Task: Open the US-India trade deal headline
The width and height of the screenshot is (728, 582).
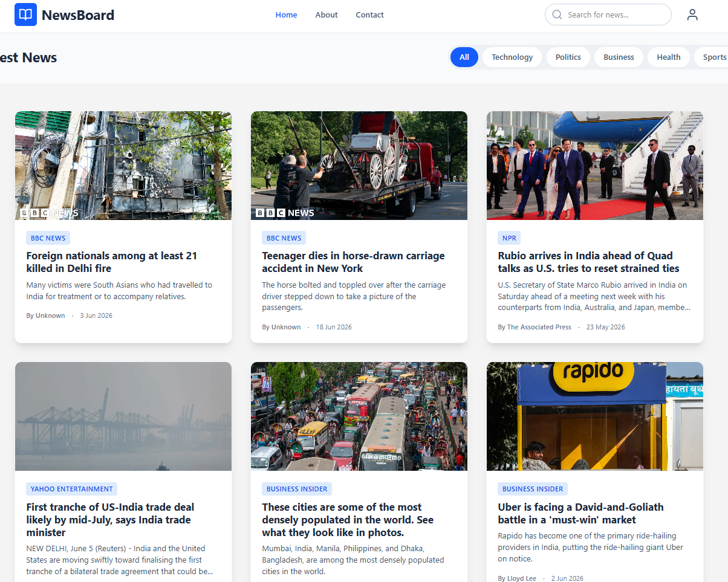Action: coord(110,520)
